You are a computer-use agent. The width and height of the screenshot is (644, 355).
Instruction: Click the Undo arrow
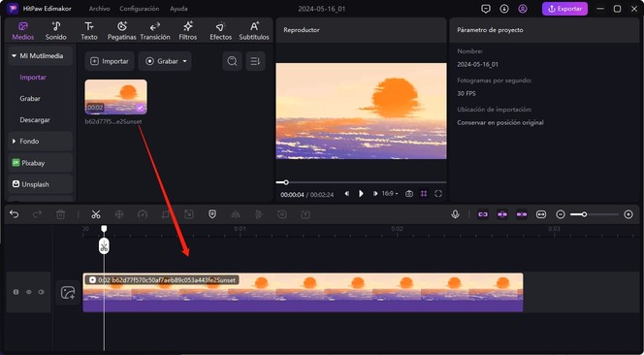15,214
